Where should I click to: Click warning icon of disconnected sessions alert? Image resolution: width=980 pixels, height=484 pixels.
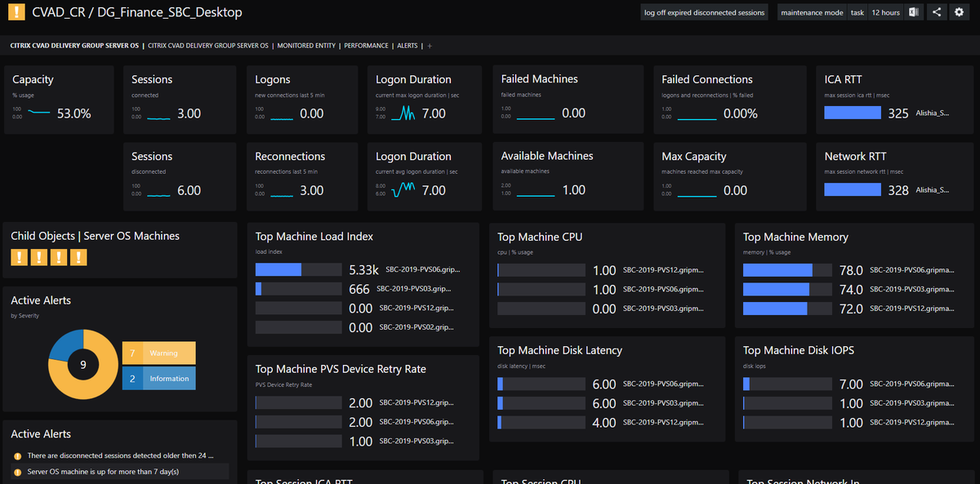17,455
